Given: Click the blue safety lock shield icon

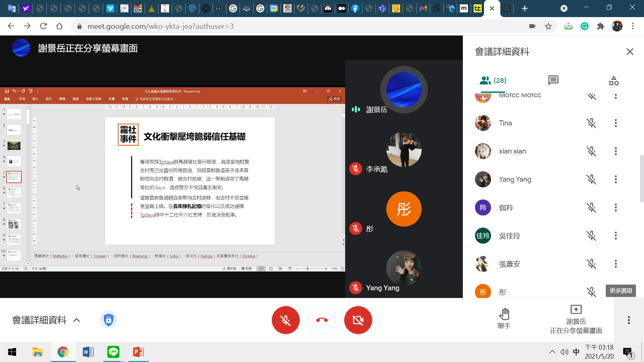Looking at the screenshot, I should point(108,320).
